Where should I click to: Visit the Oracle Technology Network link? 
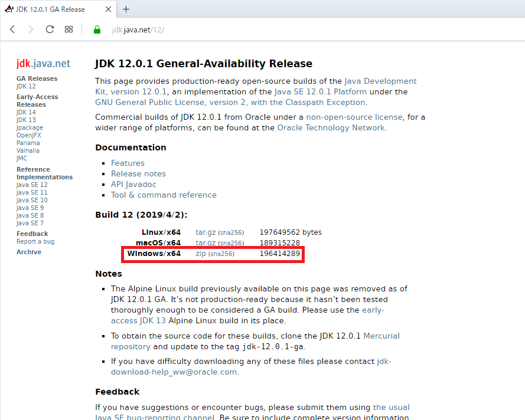[x=331, y=128]
